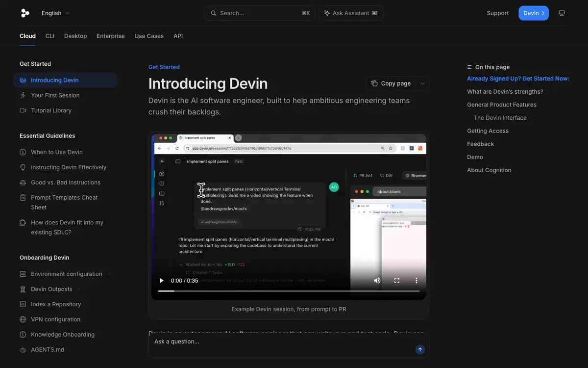Click the SDLC puzzle piece icon
The height and width of the screenshot is (368, 588).
click(x=23, y=223)
